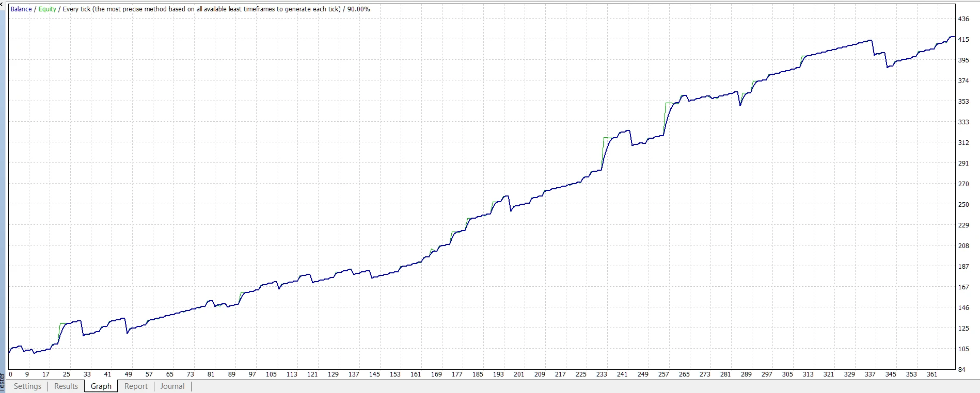Click the vertical Tester panel label

click(x=2, y=384)
